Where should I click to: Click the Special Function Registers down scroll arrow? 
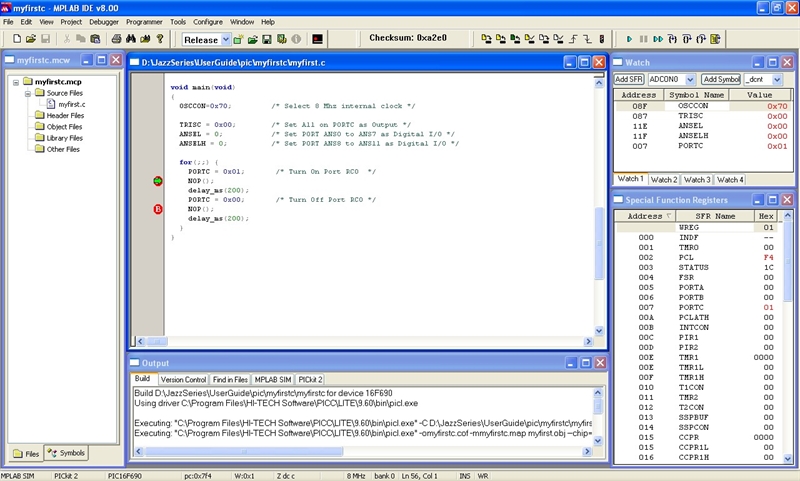click(x=788, y=458)
